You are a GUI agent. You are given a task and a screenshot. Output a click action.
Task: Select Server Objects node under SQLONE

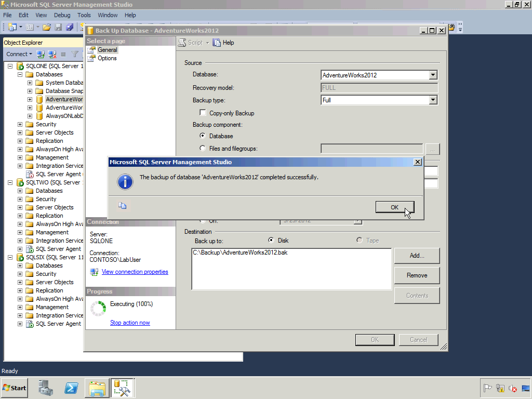click(x=54, y=132)
